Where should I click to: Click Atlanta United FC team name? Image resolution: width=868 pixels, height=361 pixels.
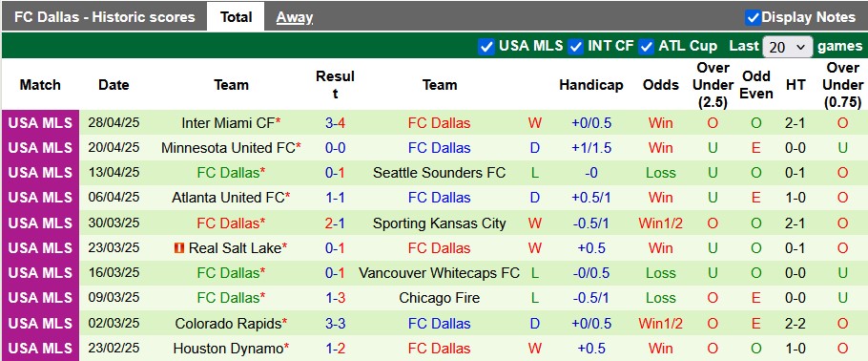(228, 198)
